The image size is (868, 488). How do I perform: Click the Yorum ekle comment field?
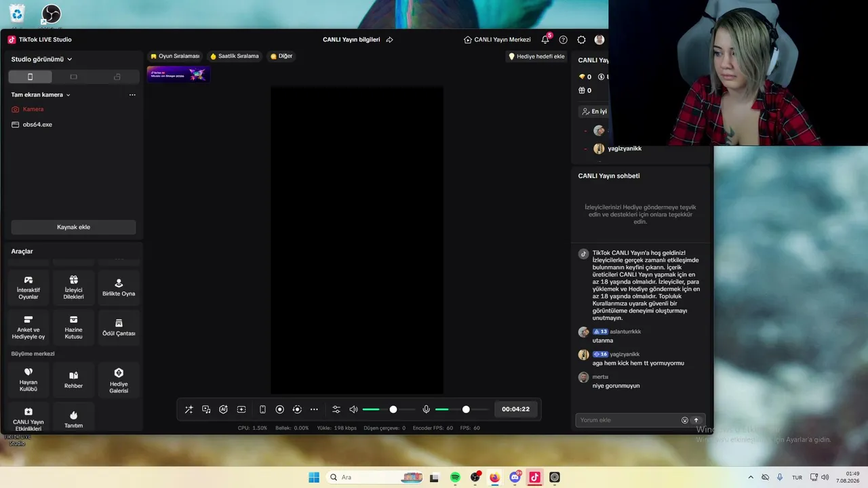pyautogui.click(x=629, y=420)
